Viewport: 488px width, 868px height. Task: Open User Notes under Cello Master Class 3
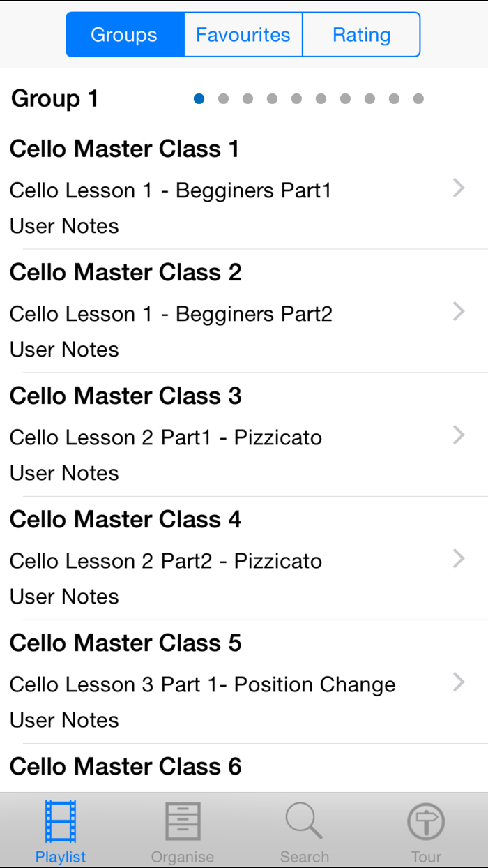pos(64,473)
